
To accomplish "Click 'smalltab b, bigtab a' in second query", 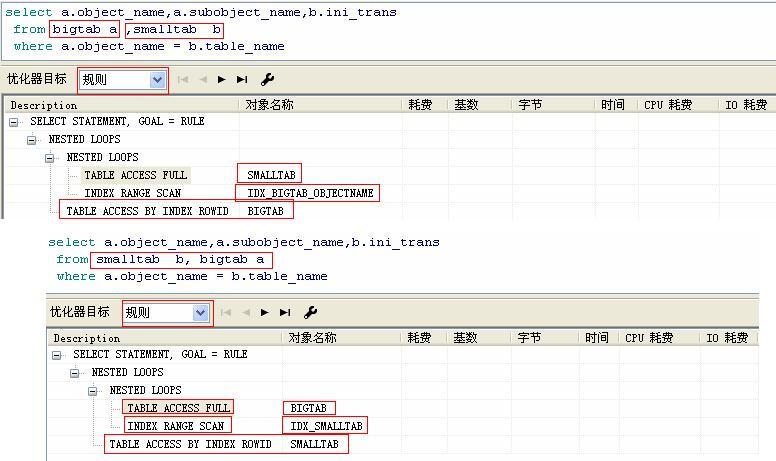I will pos(180,260).
